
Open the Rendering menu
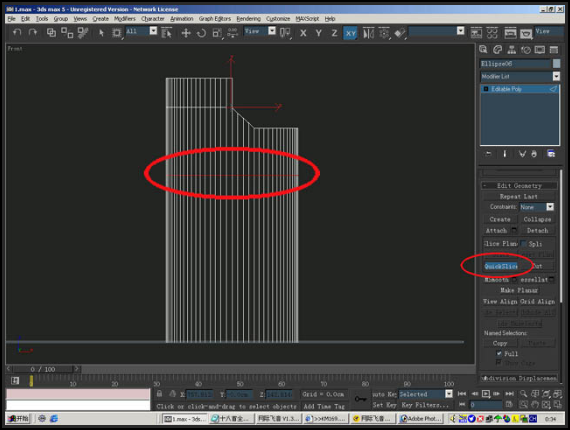[249, 19]
